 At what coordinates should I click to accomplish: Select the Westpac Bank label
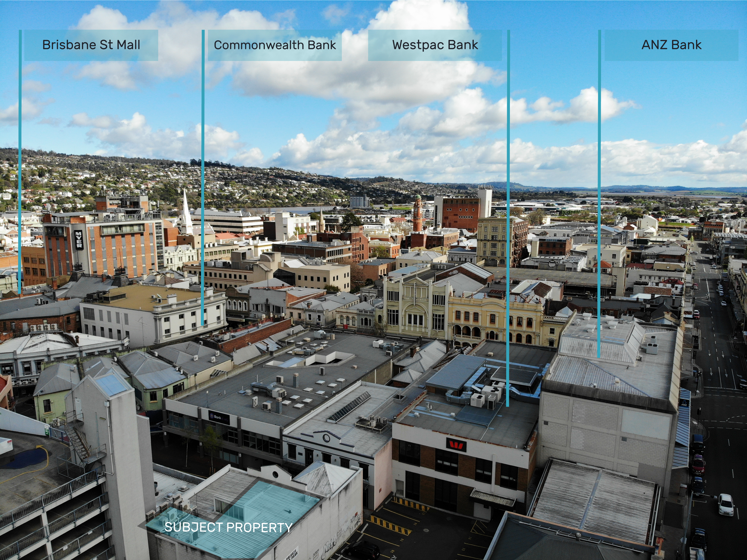[435, 45]
